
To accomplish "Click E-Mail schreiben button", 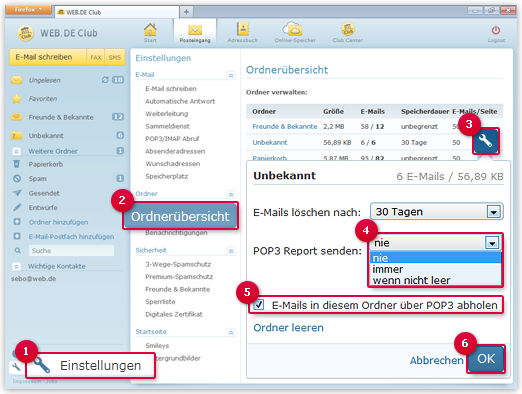I will click(x=48, y=57).
